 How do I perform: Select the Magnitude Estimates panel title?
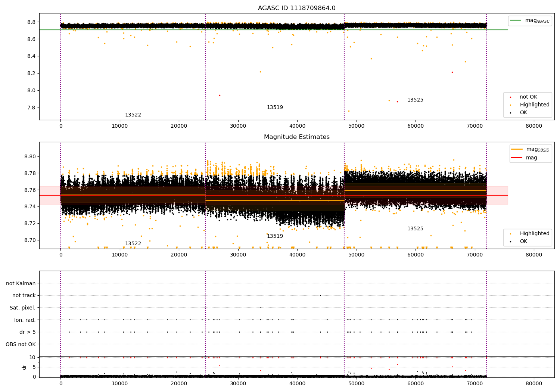pos(296,137)
